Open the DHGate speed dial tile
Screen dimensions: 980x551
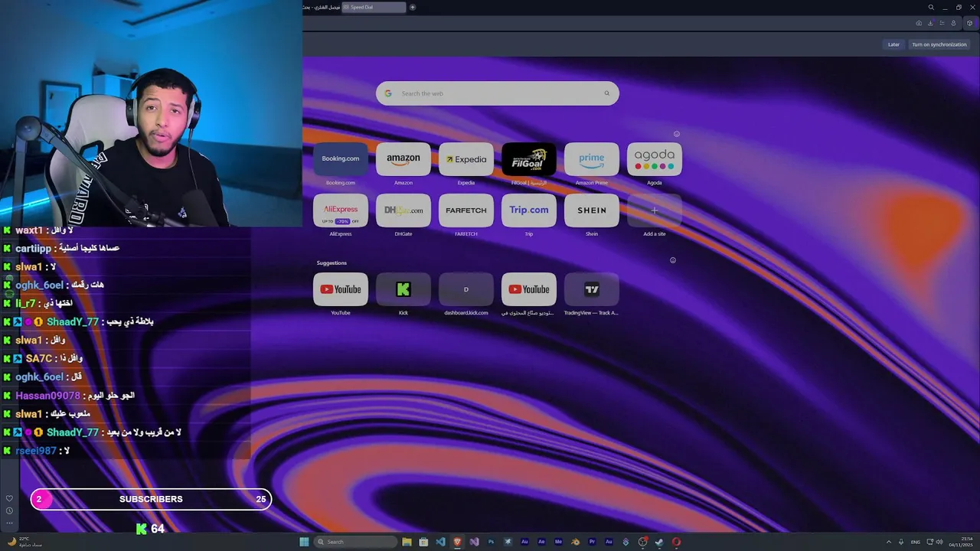[403, 210]
